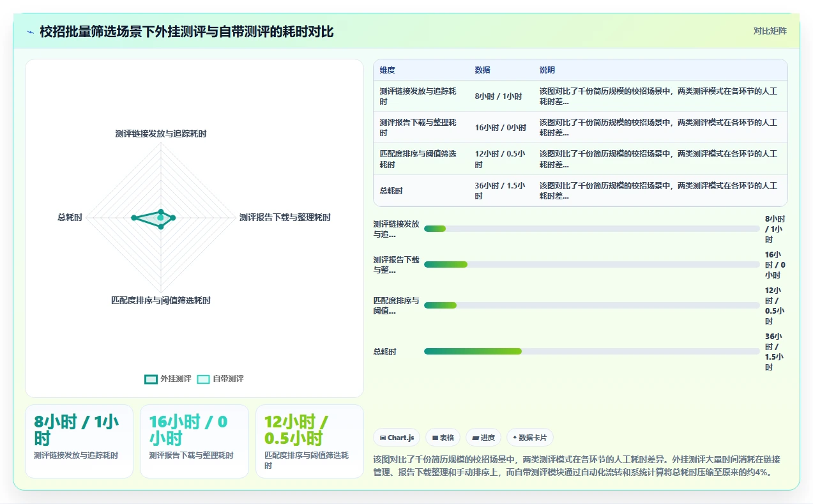Click the 维度 column header
The width and height of the screenshot is (813, 504).
(387, 70)
